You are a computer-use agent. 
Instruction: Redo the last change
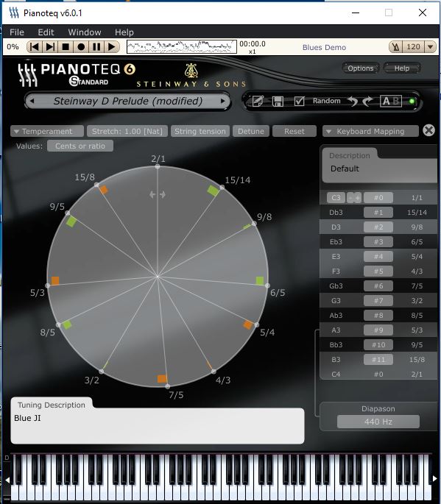tap(367, 102)
